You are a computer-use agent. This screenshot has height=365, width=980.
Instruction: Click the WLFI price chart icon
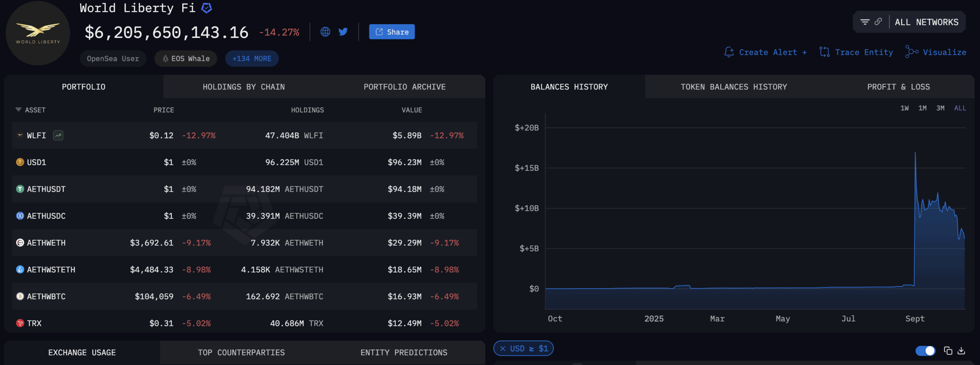click(x=58, y=135)
